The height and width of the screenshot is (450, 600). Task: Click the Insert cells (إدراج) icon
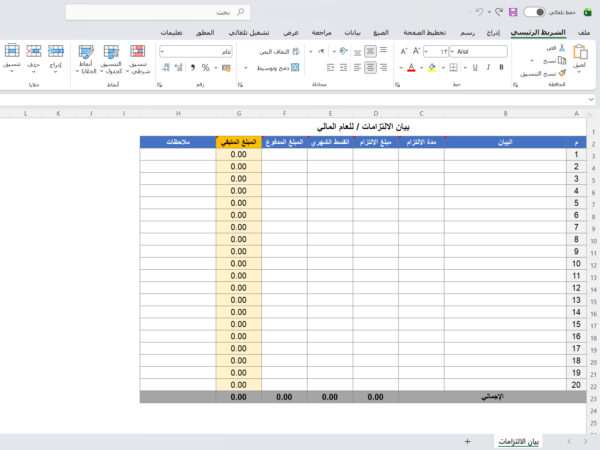point(54,56)
